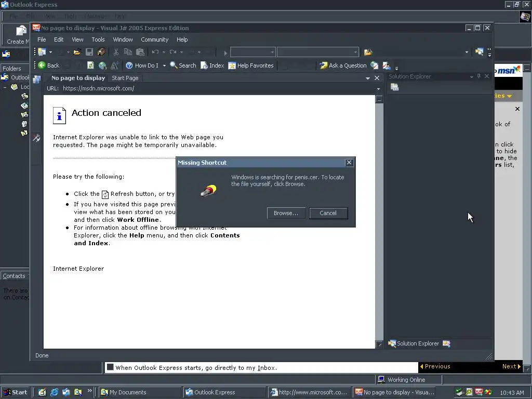Click the Previous tip link
532x399 pixels.
click(x=435, y=366)
